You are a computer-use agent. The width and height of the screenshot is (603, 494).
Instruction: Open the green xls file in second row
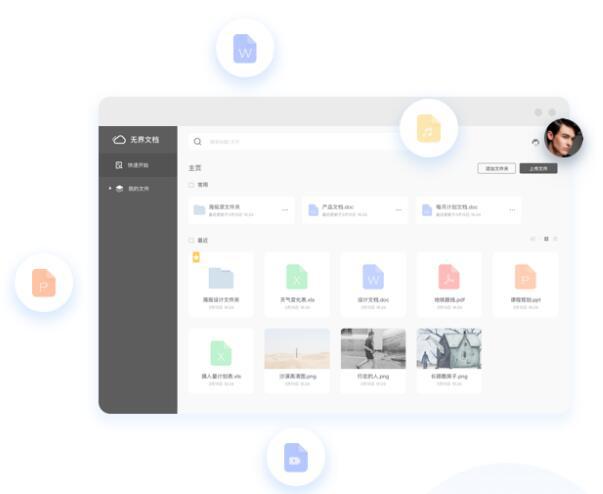pyautogui.click(x=220, y=352)
